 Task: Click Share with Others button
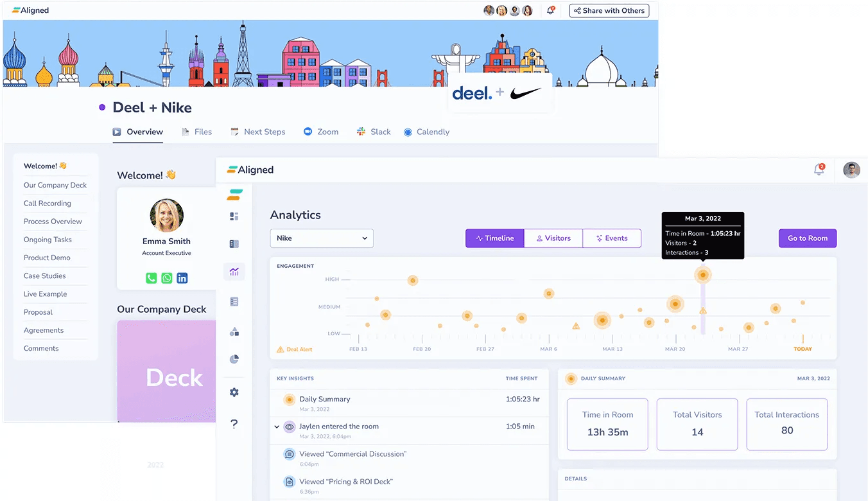pyautogui.click(x=609, y=11)
